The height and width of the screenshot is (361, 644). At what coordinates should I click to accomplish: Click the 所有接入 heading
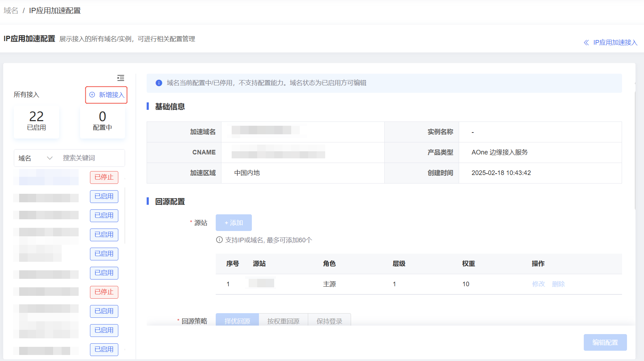click(x=27, y=95)
